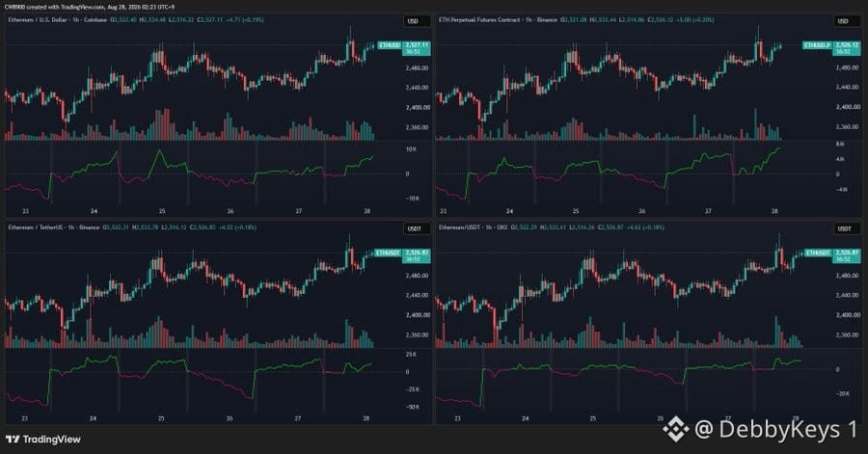Click the -20K indicator level on OKX chart

pos(843,393)
